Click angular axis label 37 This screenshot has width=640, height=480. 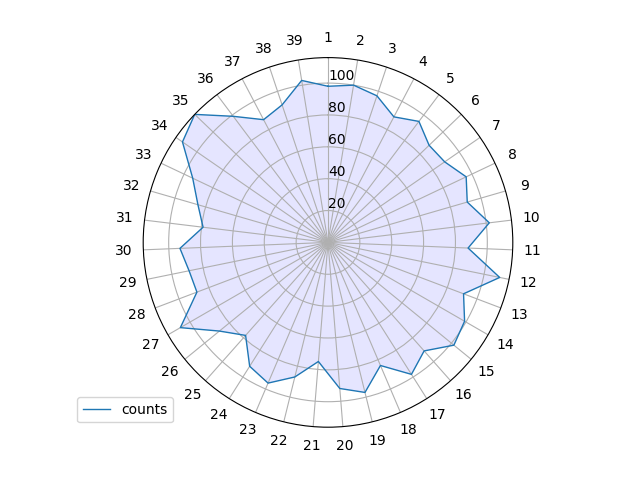point(232,61)
